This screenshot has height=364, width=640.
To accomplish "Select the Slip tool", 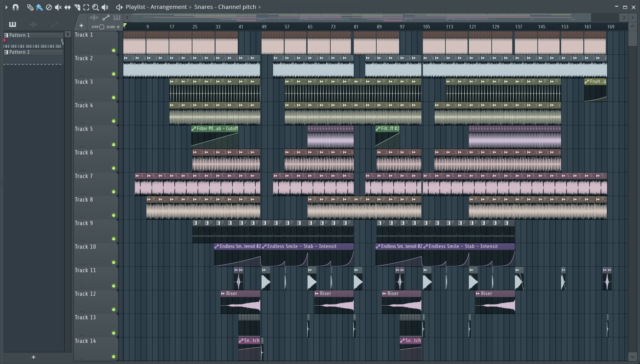I will point(68,7).
